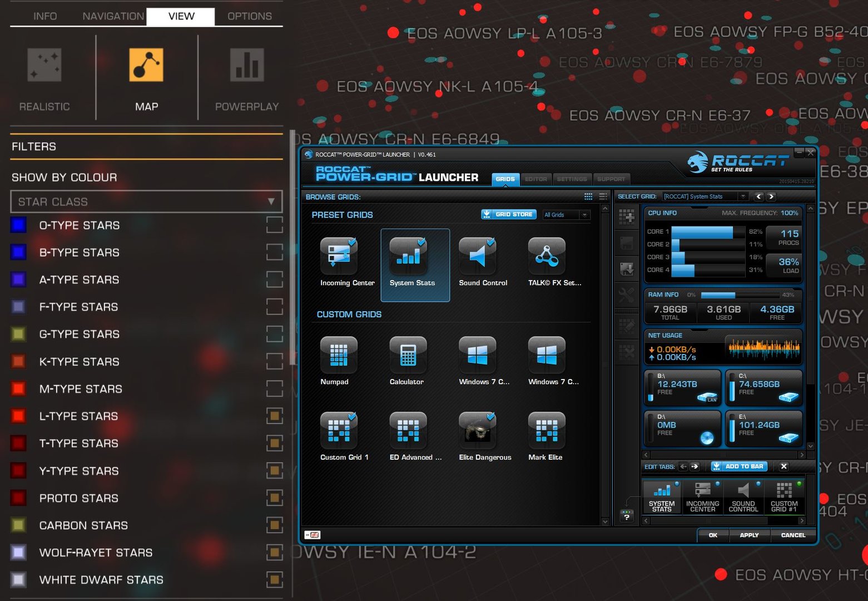Open the Options tab in galaxy map
Image resolution: width=868 pixels, height=601 pixels.
click(x=250, y=16)
